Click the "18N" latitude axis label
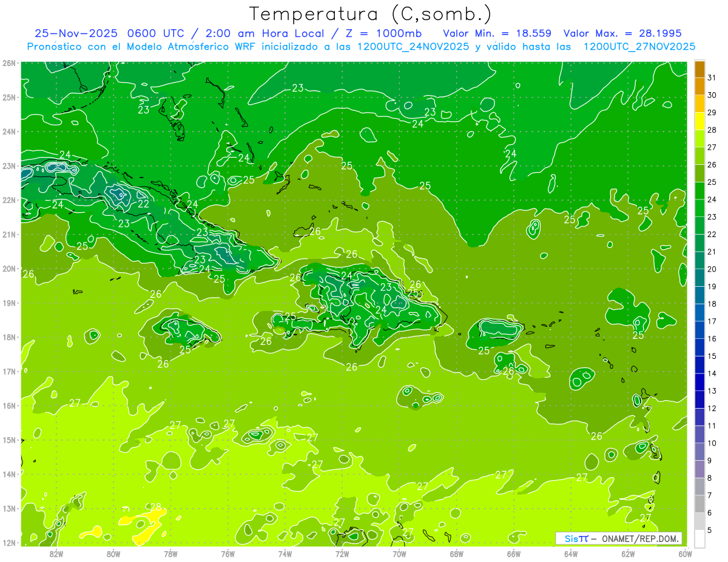The image size is (728, 562). point(8,337)
